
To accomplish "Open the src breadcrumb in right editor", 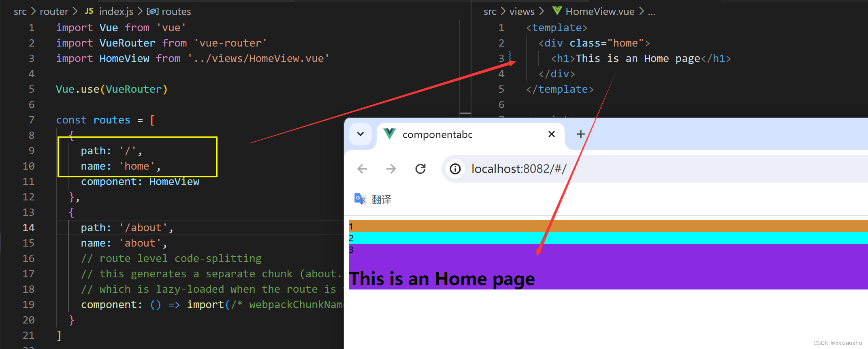I will [x=490, y=11].
